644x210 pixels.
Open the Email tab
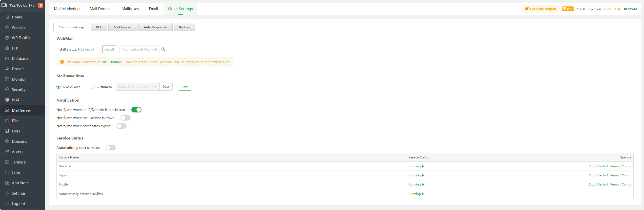(x=153, y=9)
